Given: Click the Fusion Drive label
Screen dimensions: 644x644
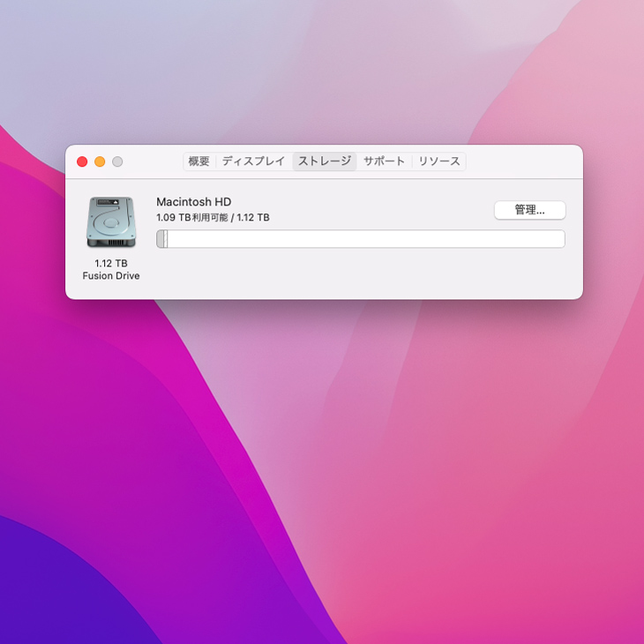Looking at the screenshot, I should [111, 275].
